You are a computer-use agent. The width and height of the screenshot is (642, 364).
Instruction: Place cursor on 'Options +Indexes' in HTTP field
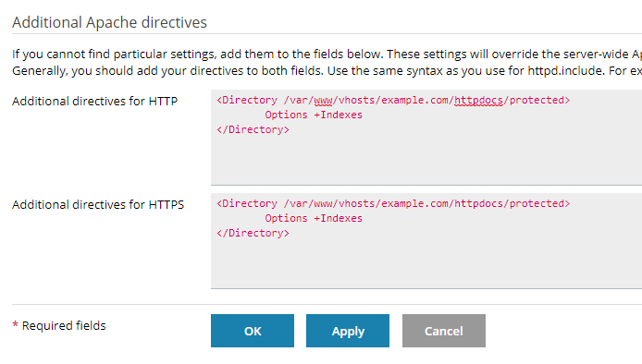click(314, 115)
